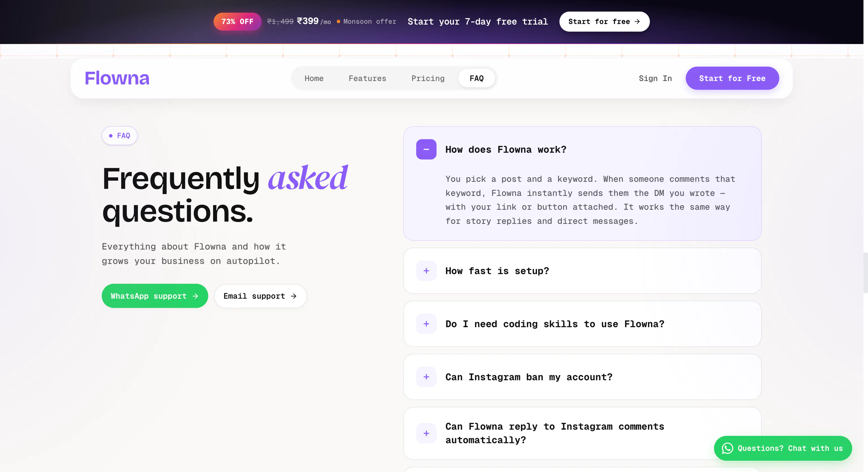The width and height of the screenshot is (868, 472).
Task: Open WhatsApp support
Action: click(x=155, y=296)
